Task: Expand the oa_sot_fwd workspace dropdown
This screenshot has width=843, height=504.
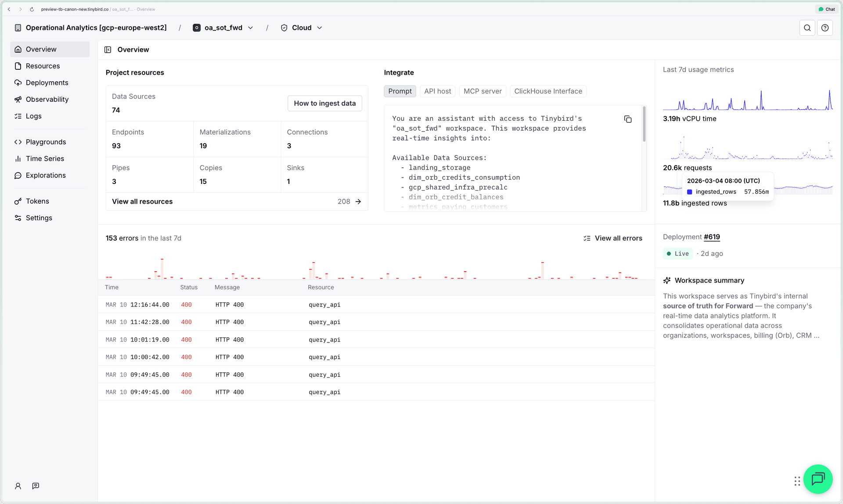Action: pos(251,28)
